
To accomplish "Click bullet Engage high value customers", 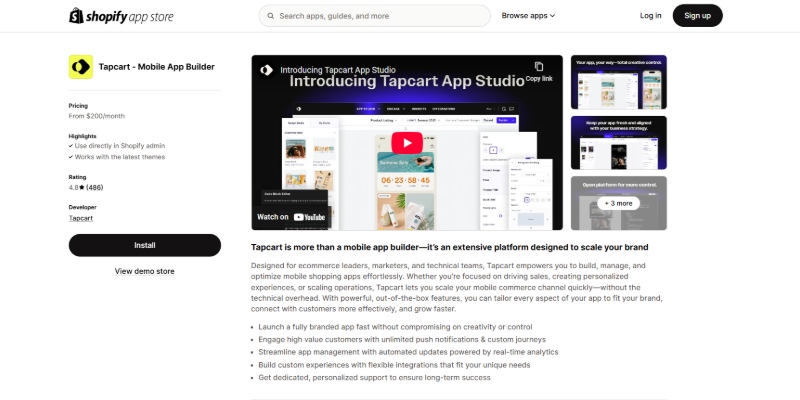I will [x=402, y=339].
